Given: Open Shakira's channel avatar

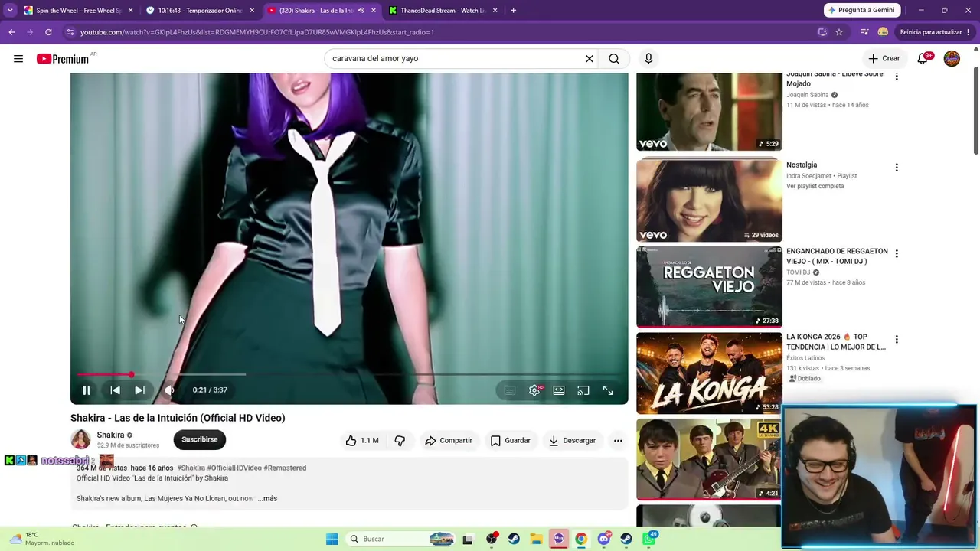Looking at the screenshot, I should coord(80,439).
